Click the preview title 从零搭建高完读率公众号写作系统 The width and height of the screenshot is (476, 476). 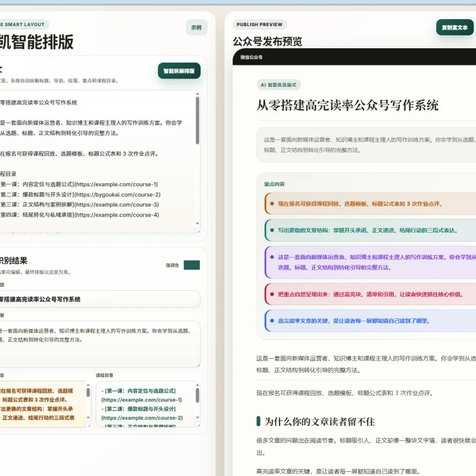347,105
